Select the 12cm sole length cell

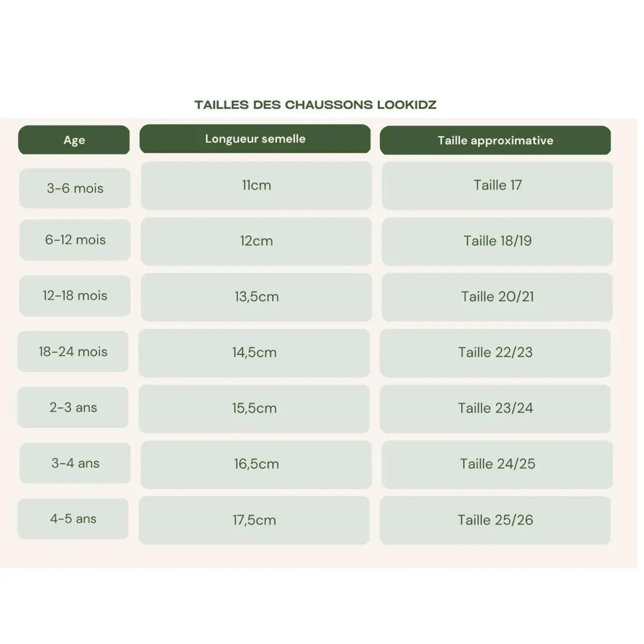pos(257,241)
